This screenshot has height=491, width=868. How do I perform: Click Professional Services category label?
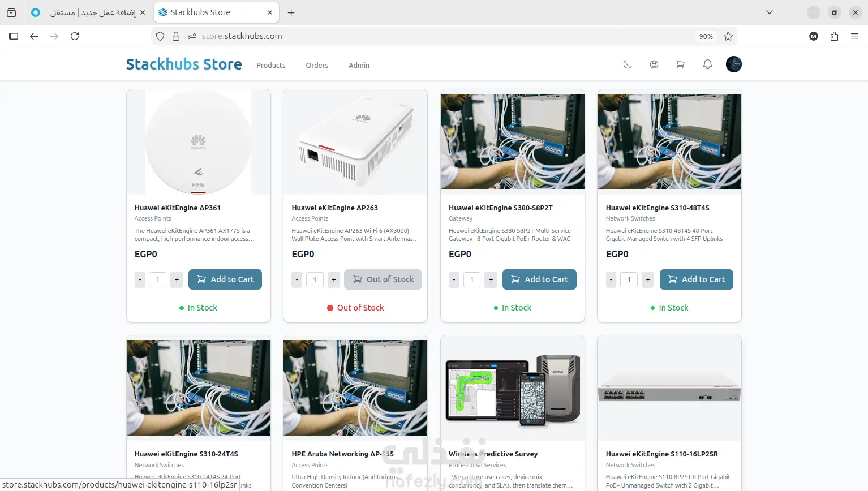click(478, 465)
